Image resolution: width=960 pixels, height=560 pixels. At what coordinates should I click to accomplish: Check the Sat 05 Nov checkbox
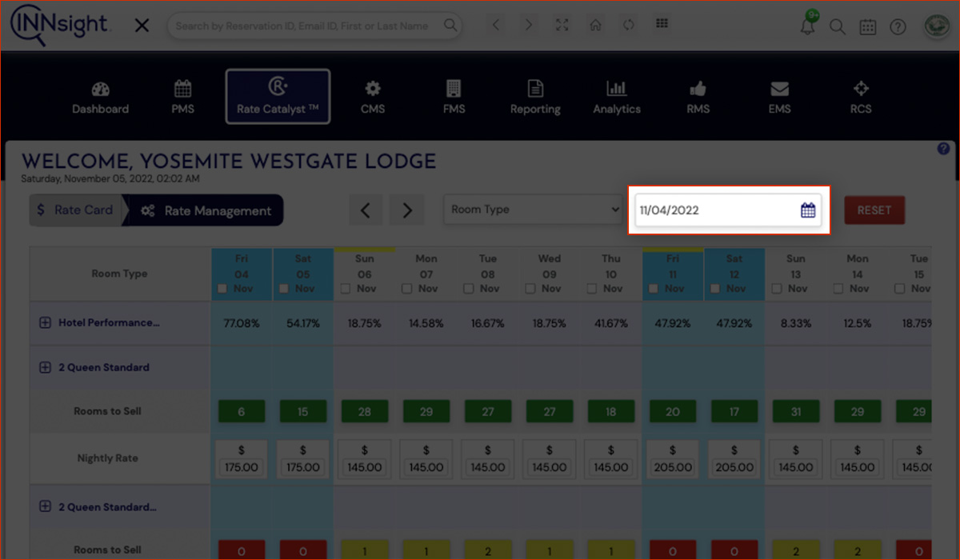tap(285, 289)
